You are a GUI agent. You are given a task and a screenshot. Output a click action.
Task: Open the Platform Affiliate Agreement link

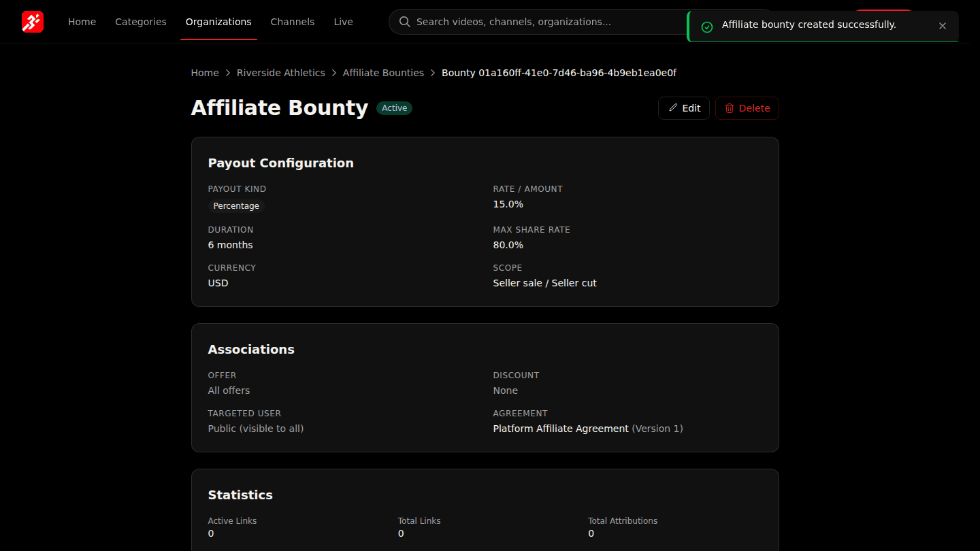click(x=561, y=429)
